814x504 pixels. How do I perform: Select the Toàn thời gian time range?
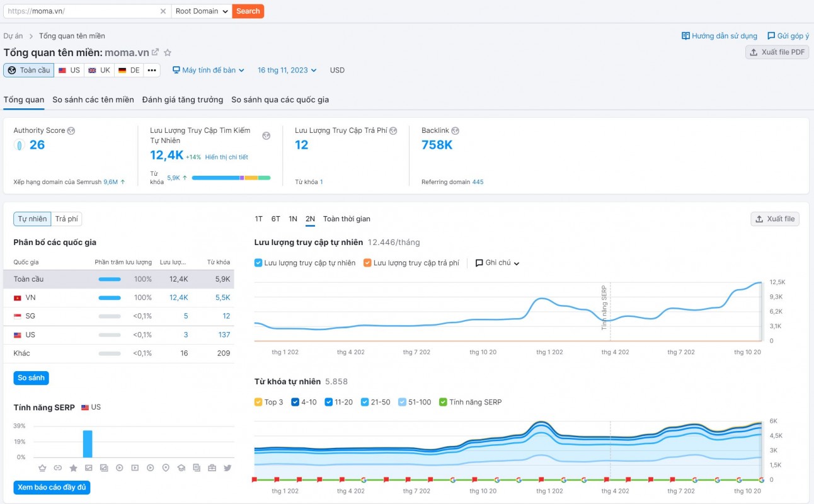(x=347, y=219)
